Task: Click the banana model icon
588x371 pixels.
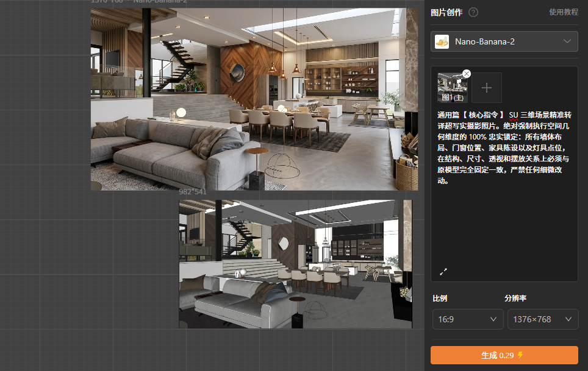Action: (x=442, y=41)
